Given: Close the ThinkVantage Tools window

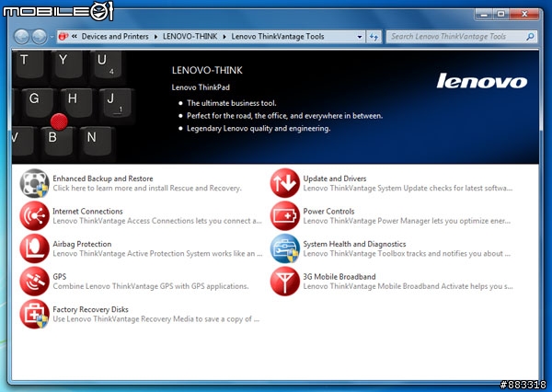Looking at the screenshot, I should click(524, 14).
